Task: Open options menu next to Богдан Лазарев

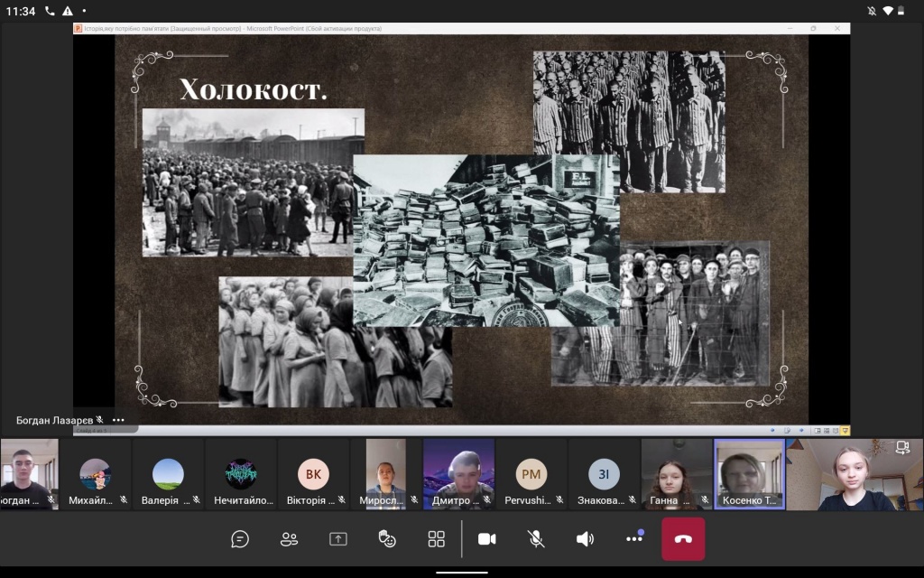Action: (x=118, y=420)
